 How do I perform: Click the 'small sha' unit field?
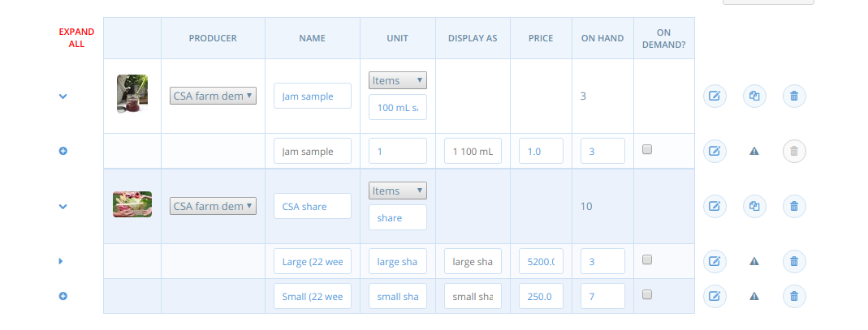(x=398, y=296)
